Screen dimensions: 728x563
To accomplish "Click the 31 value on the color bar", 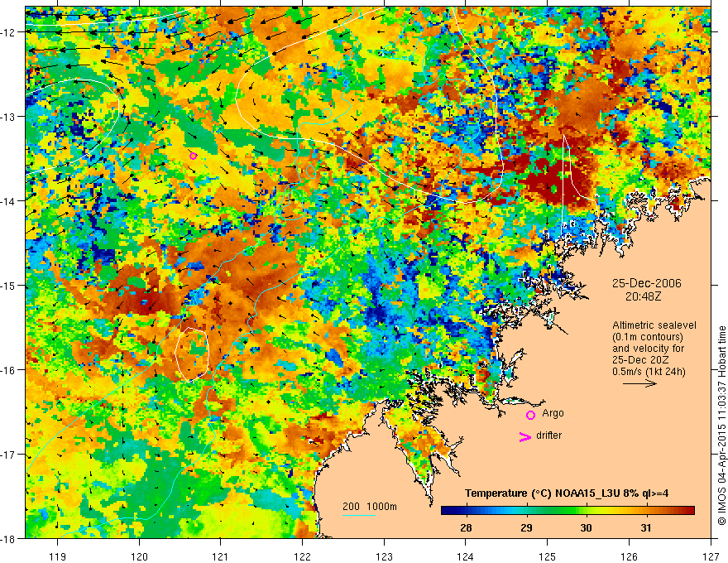I will pos(646,527).
